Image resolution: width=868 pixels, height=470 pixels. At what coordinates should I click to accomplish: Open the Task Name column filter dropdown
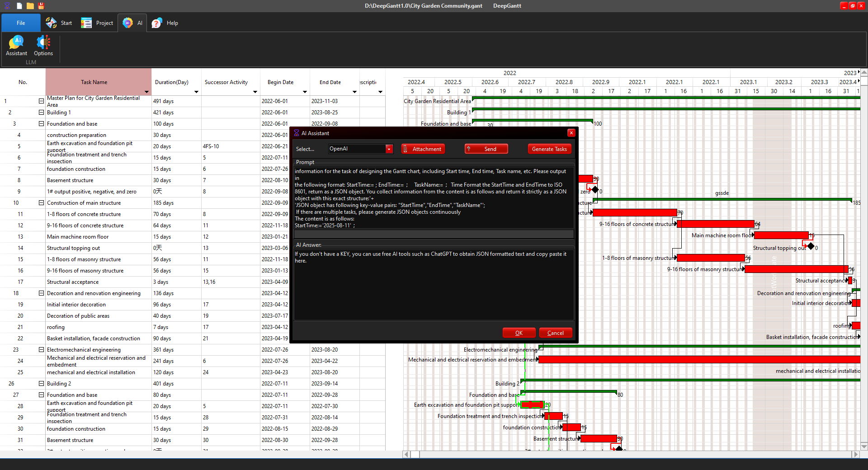coord(146,92)
